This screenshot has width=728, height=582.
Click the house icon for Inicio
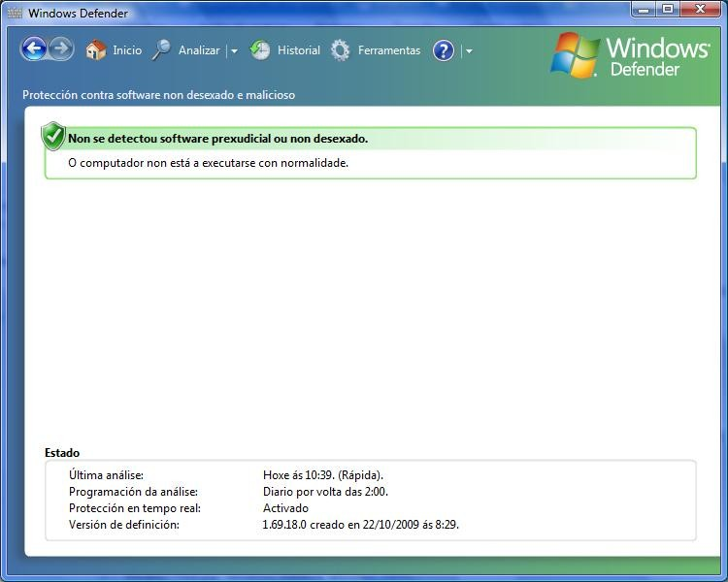pos(95,50)
